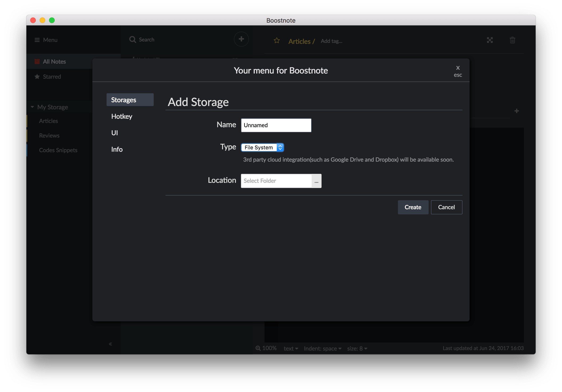Open the hamburger Menu icon
Screen dimensions: 562x392
[37, 40]
